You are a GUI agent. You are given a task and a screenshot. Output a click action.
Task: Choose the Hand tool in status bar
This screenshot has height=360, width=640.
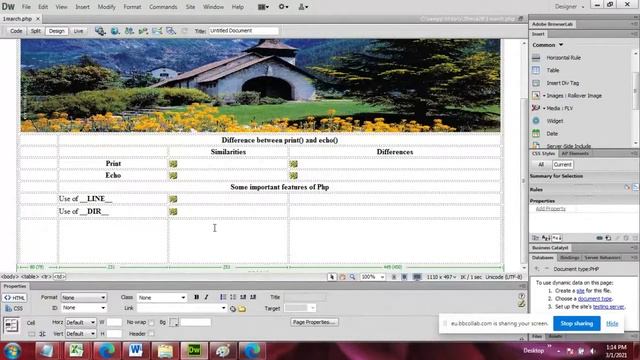(342, 277)
